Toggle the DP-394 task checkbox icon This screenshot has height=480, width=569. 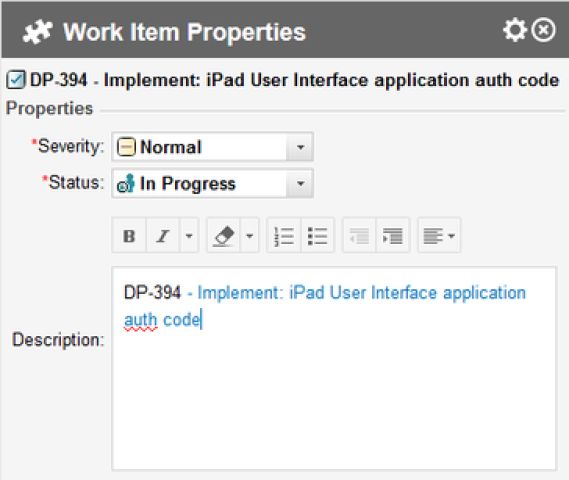(16, 80)
